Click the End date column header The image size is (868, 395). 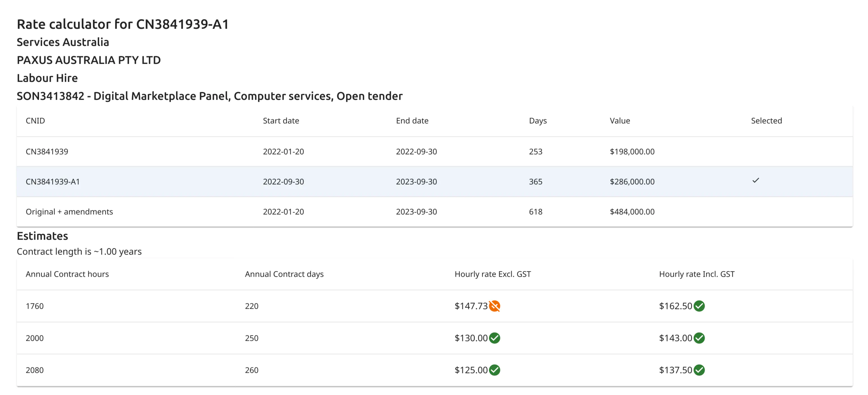coord(412,121)
